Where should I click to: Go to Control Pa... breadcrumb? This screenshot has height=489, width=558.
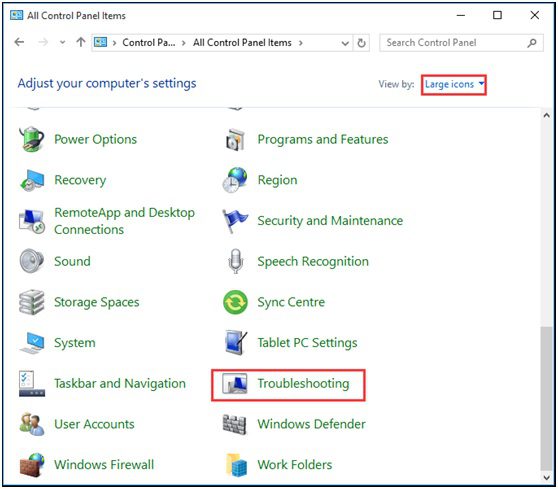tap(149, 43)
